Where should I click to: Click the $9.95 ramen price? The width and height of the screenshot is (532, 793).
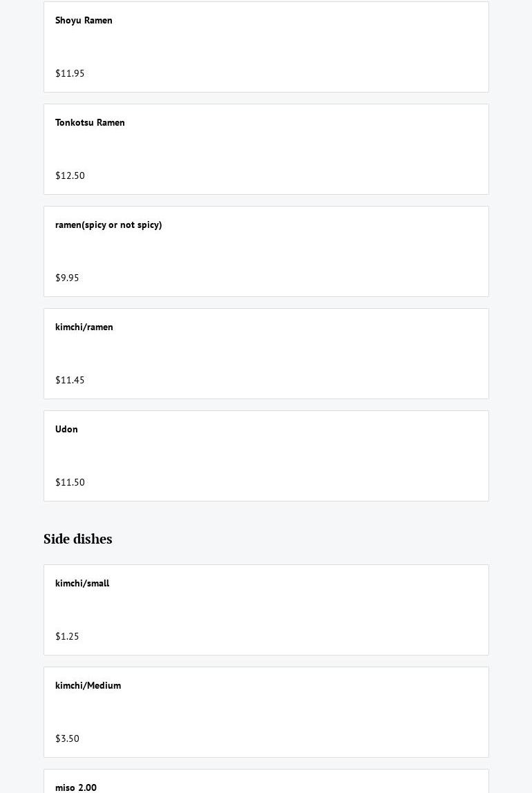pyautogui.click(x=67, y=278)
